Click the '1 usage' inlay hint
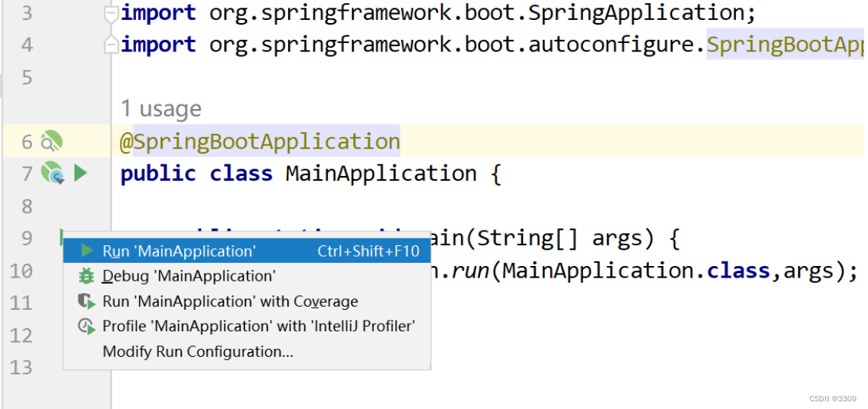Viewport: 868px width, 409px height. [x=161, y=108]
